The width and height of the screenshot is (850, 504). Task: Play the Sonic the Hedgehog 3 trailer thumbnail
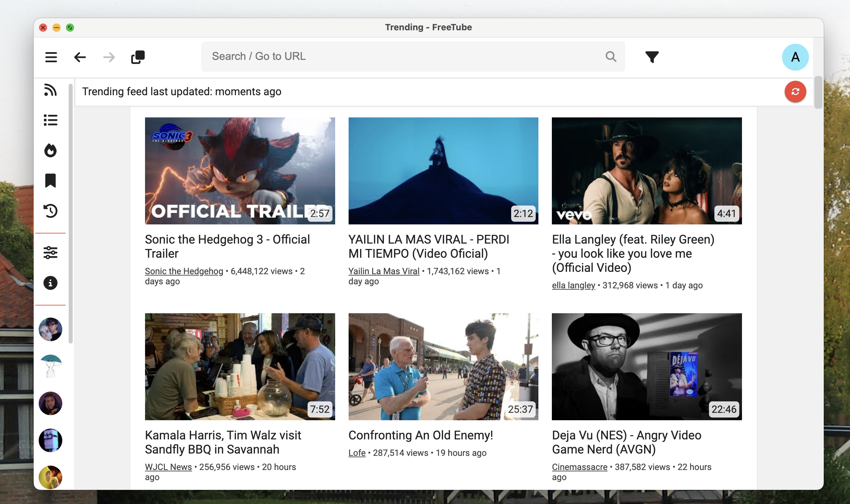pos(240,171)
